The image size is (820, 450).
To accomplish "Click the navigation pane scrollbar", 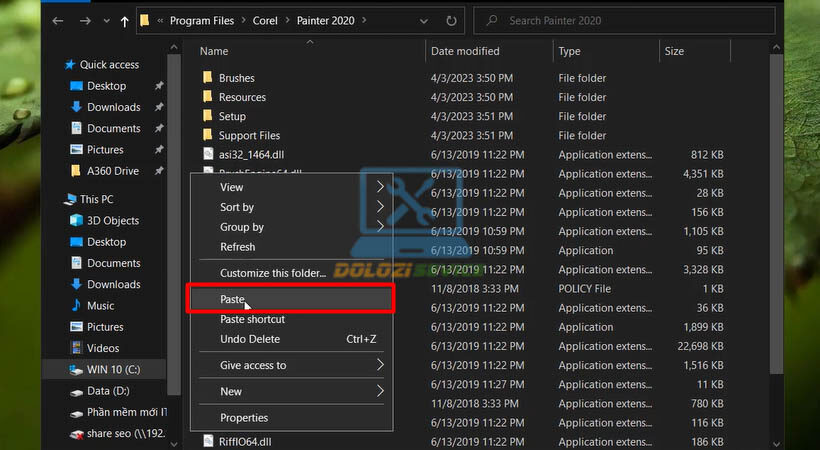I will pos(174,225).
